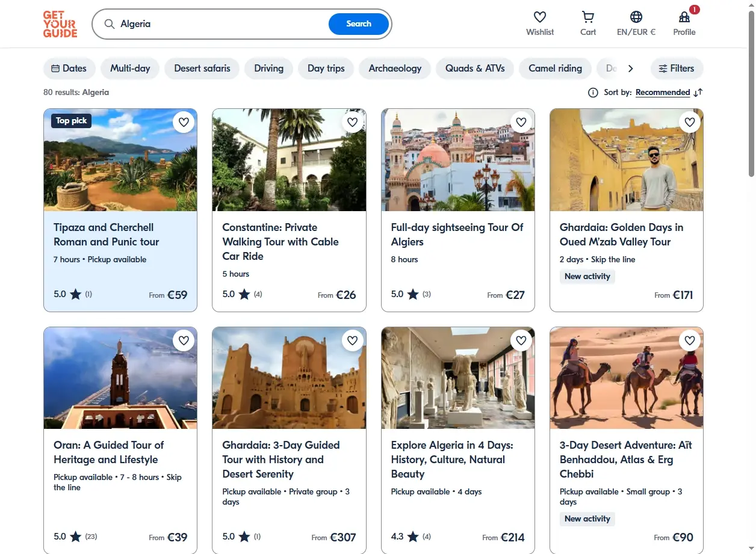The width and height of the screenshot is (756, 554).
Task: Click the €171 price on Ghardaia card
Action: (683, 295)
